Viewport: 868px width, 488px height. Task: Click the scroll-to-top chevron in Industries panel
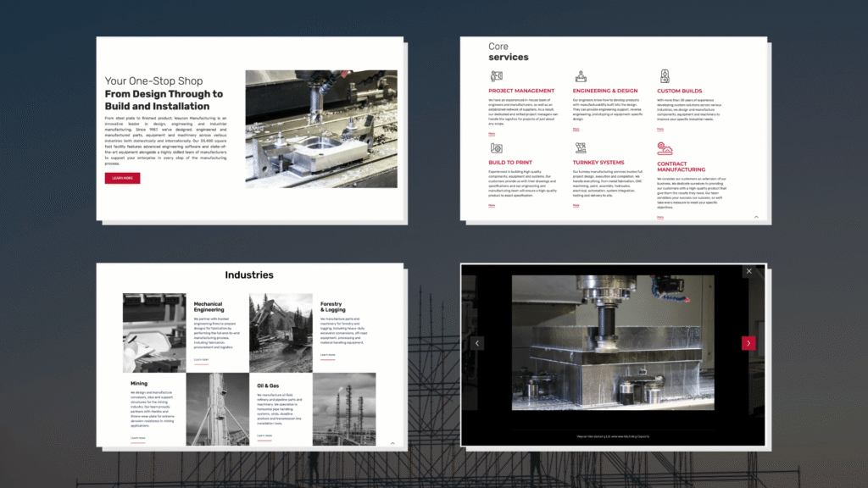(x=392, y=443)
